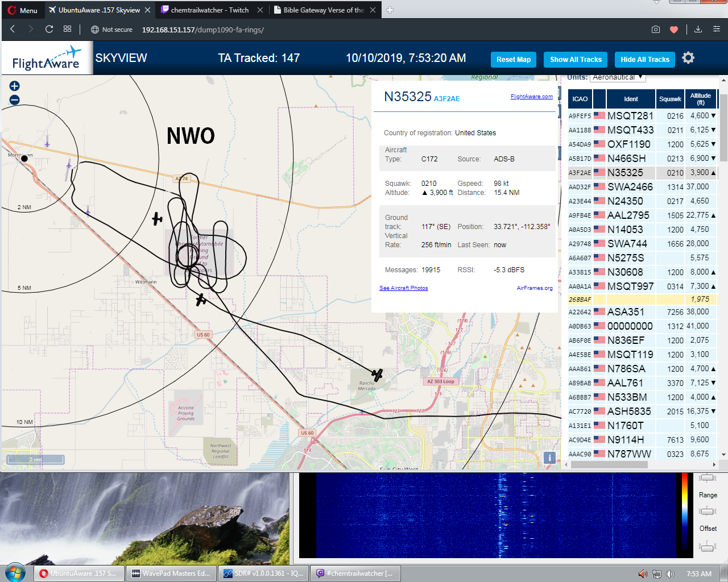Open a new browser tab
This screenshot has width=728, height=582.
point(390,10)
